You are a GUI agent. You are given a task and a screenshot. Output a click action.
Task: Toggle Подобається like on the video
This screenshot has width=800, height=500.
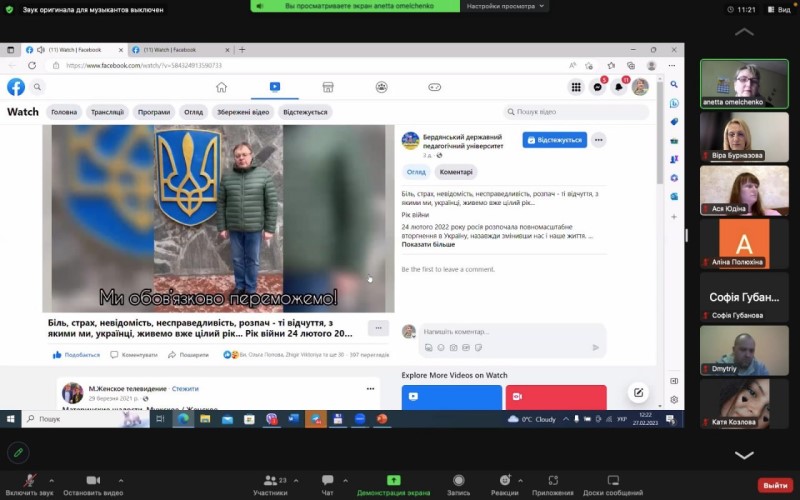tap(76, 355)
